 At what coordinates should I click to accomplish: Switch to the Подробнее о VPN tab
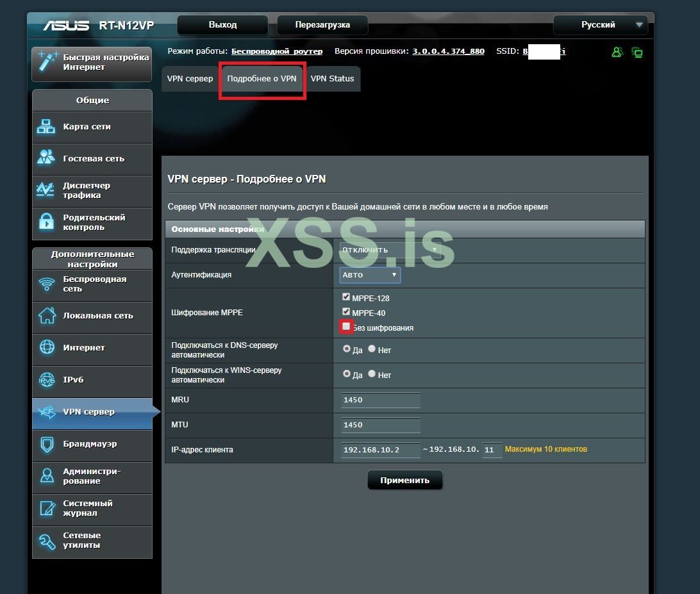[262, 79]
